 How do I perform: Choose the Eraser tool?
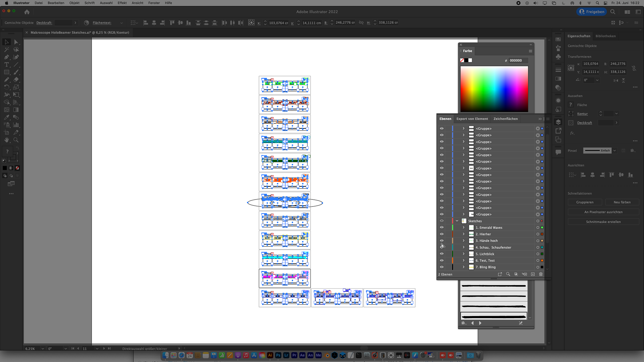point(16,80)
